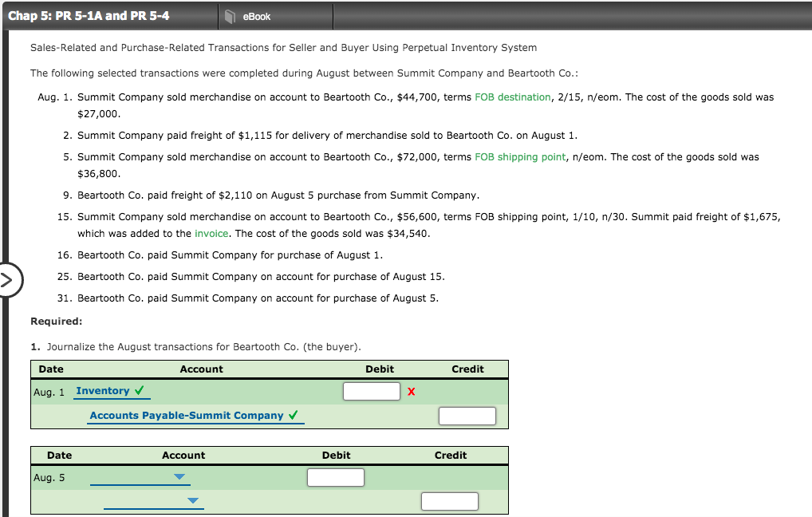
Task: Click the Aug. 9 freight transaction text
Action: pyautogui.click(x=278, y=195)
